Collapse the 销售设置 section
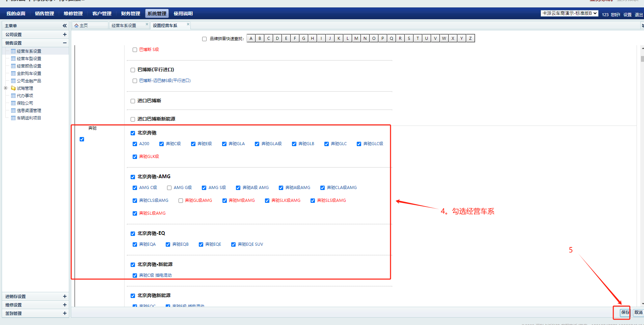This screenshot has width=644, height=325. [x=64, y=43]
